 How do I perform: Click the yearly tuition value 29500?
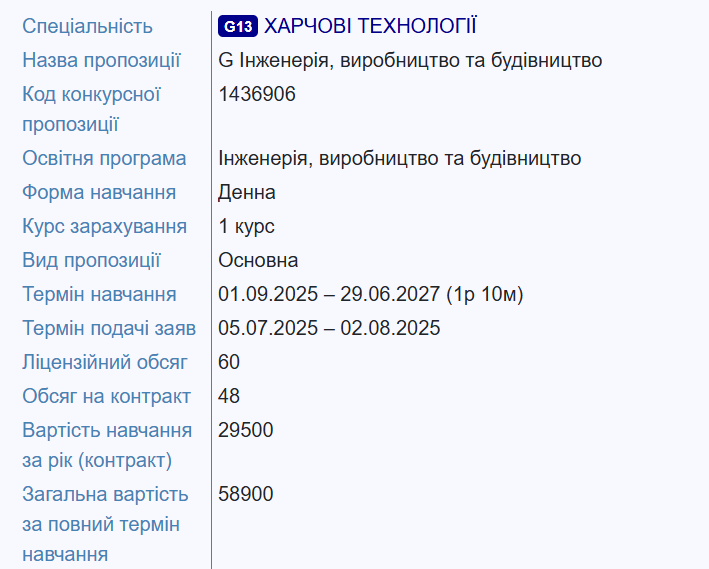point(246,430)
